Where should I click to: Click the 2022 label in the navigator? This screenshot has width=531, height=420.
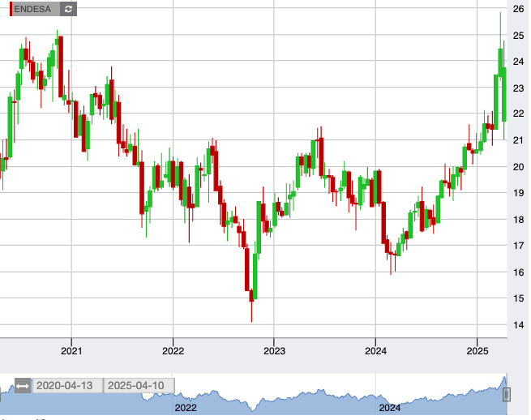(186, 407)
